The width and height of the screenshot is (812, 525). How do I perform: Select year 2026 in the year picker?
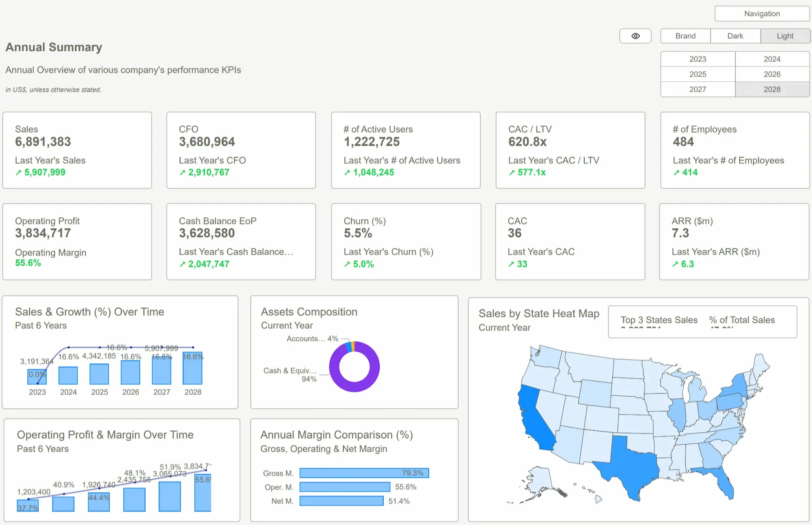tap(772, 74)
